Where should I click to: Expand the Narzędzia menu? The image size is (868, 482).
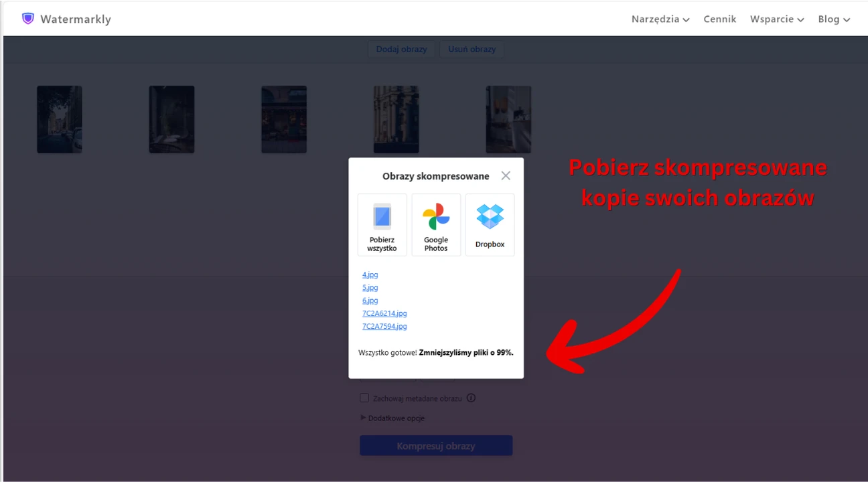(x=660, y=19)
